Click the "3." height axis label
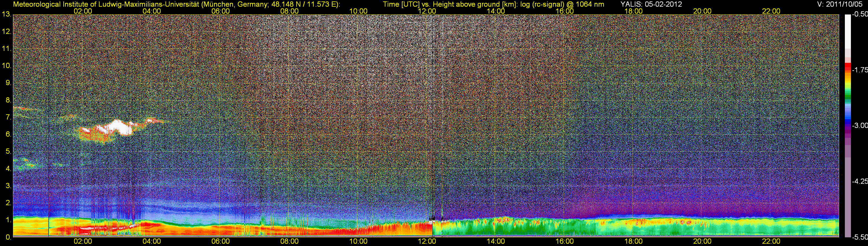 [x=8, y=186]
